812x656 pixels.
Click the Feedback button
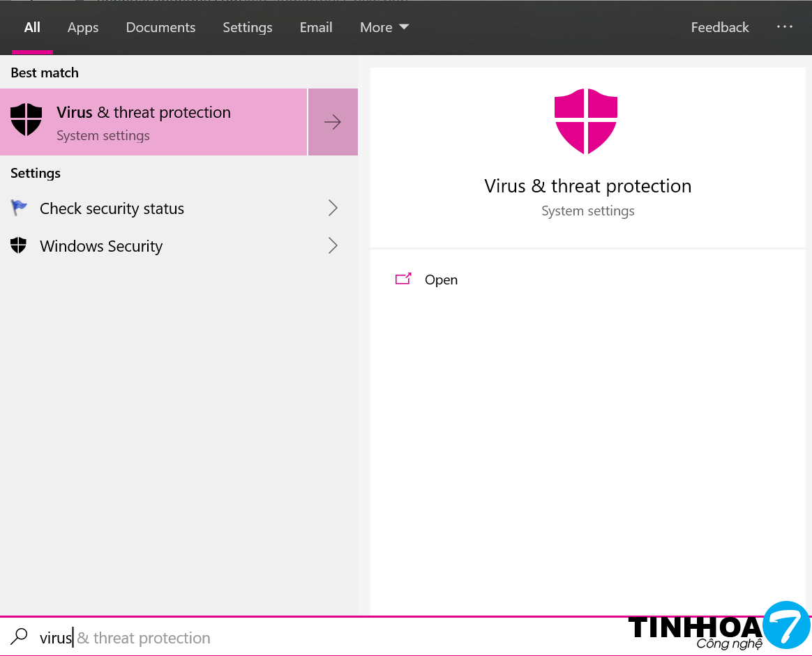pos(720,27)
